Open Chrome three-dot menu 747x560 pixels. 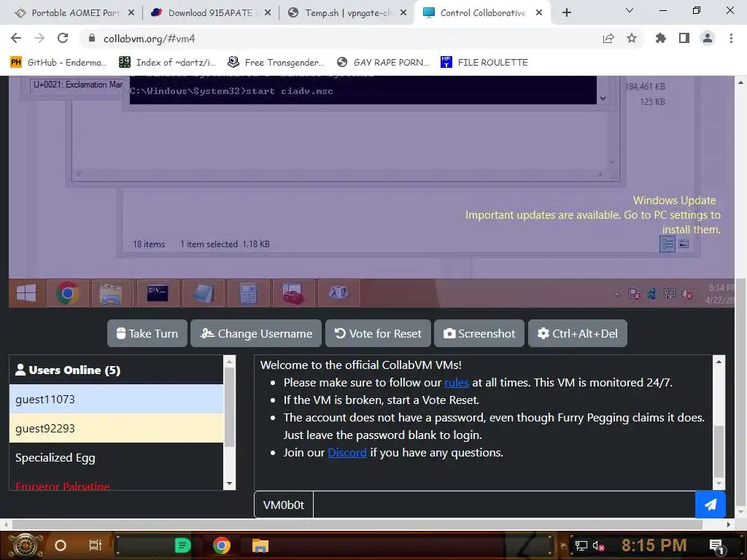pos(731,38)
